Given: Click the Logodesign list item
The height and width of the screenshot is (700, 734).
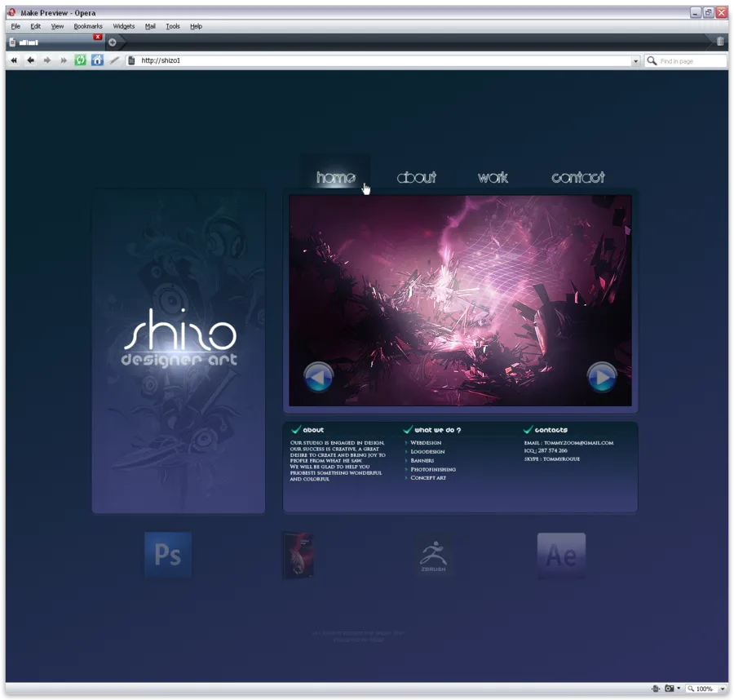Looking at the screenshot, I should point(428,452).
